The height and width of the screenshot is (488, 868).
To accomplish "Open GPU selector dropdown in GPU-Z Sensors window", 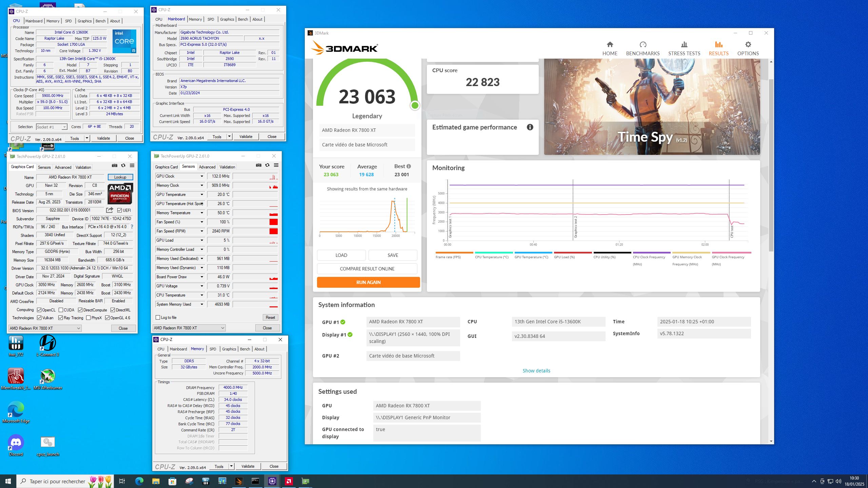I will [x=189, y=328].
